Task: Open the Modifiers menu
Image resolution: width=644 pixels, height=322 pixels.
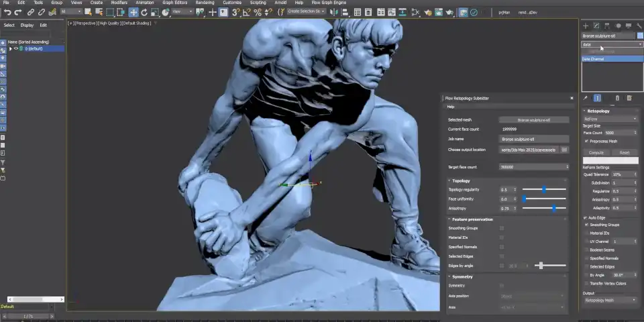Action: [x=119, y=3]
